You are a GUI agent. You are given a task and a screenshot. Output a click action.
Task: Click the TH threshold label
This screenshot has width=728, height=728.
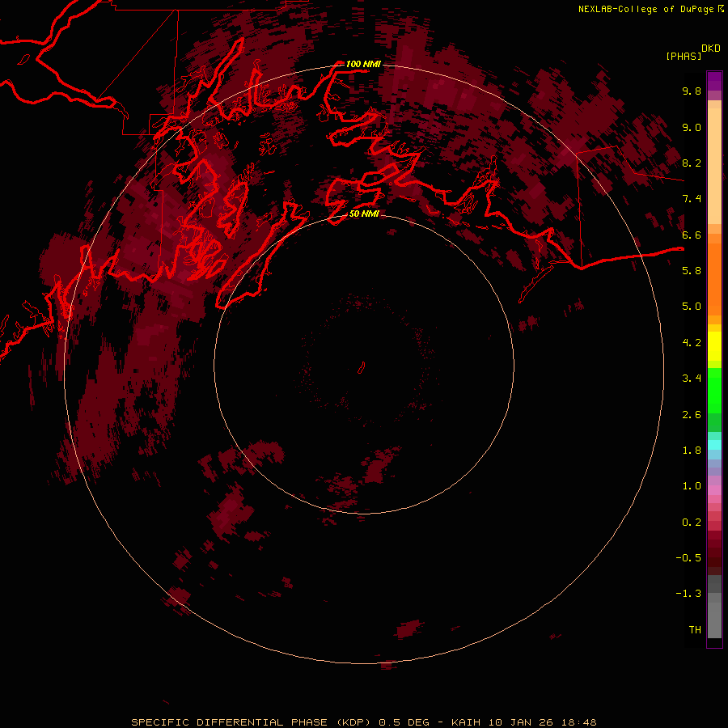695,630
